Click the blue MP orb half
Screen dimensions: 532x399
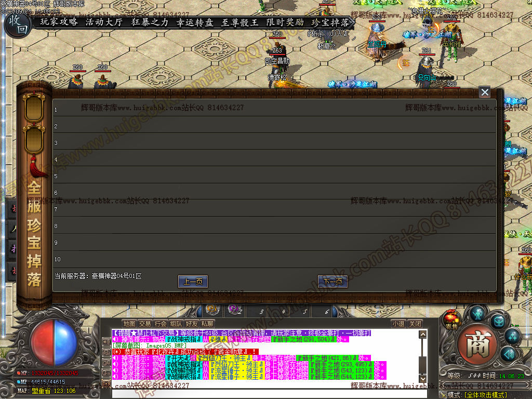66,343
